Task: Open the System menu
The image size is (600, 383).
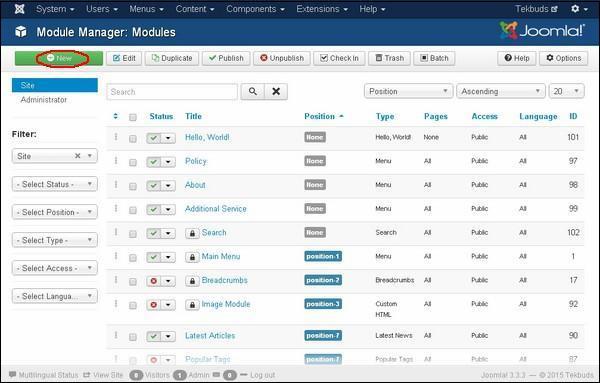Action: pyautogui.click(x=55, y=9)
